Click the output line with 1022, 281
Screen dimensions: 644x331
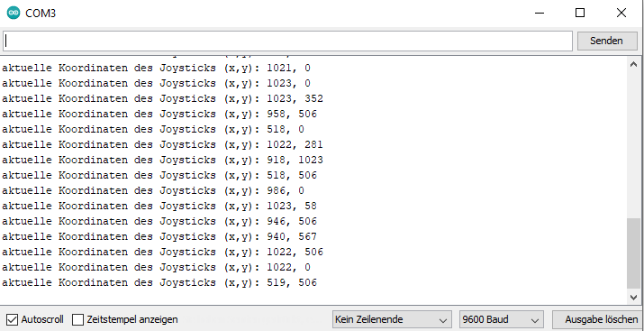(x=162, y=144)
